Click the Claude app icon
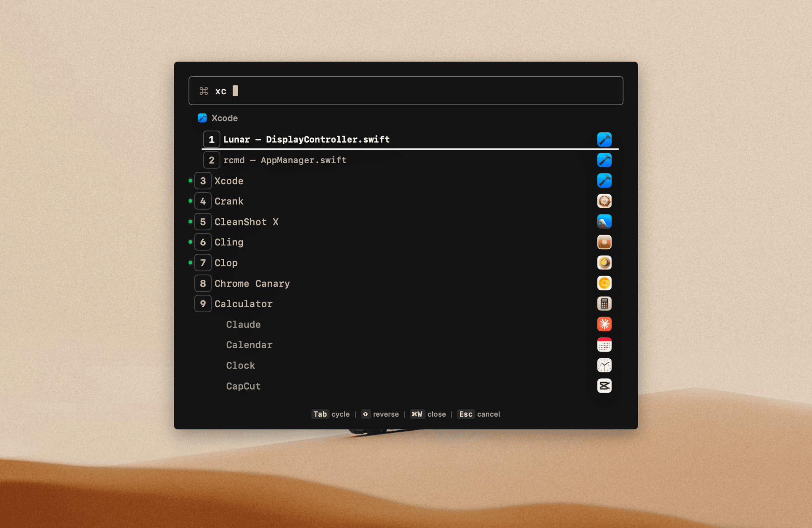Viewport: 812px width, 528px height. pos(604,324)
